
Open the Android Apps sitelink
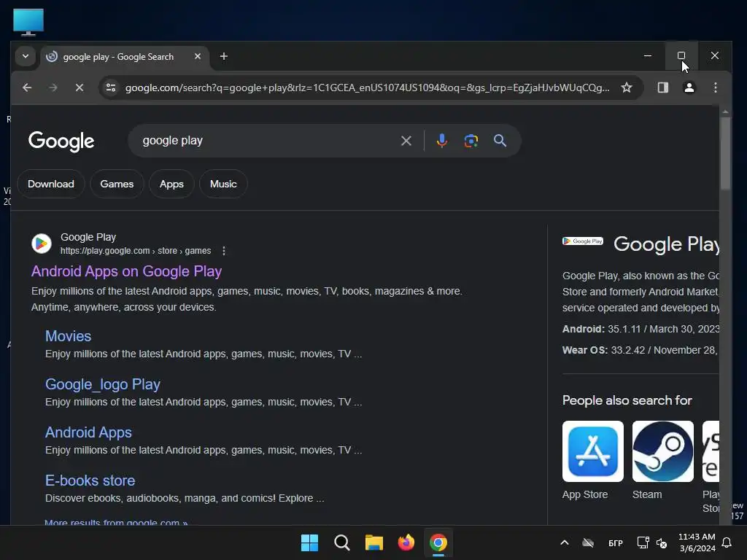tap(88, 432)
